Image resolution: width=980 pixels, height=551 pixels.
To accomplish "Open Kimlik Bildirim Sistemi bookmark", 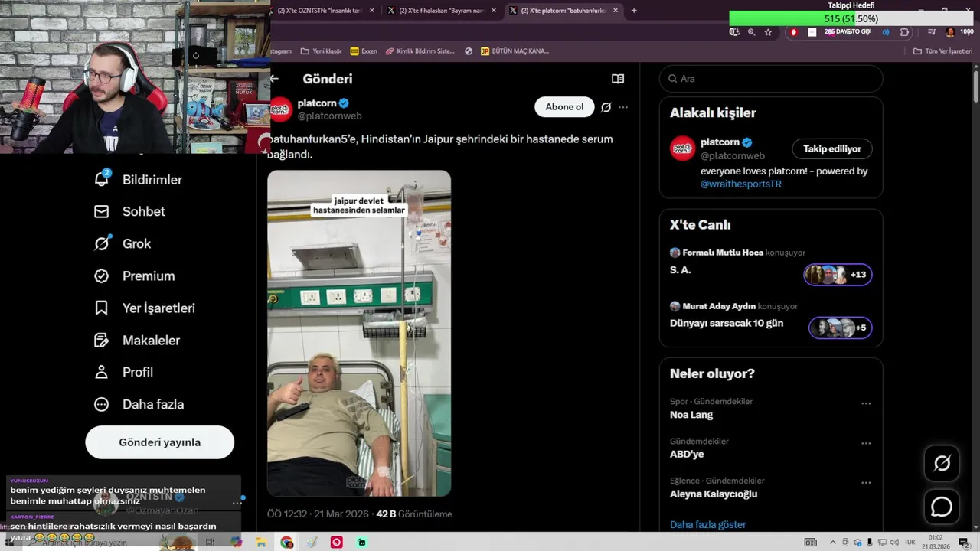I will point(420,51).
